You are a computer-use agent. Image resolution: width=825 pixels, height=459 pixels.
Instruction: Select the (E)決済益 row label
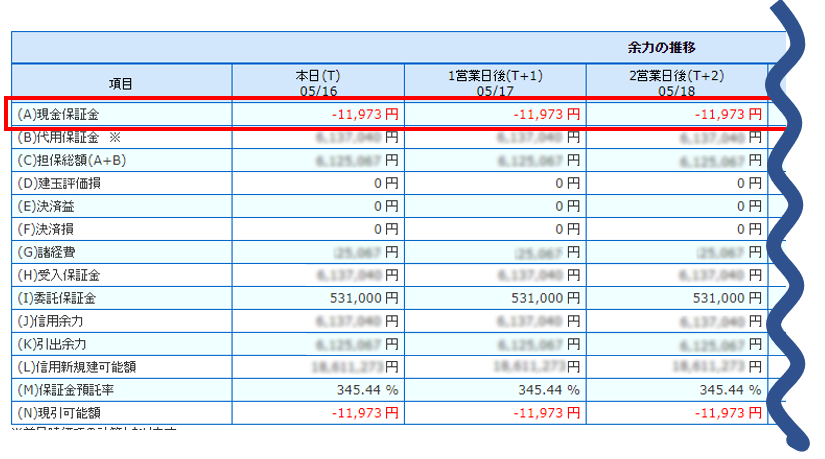(x=52, y=207)
